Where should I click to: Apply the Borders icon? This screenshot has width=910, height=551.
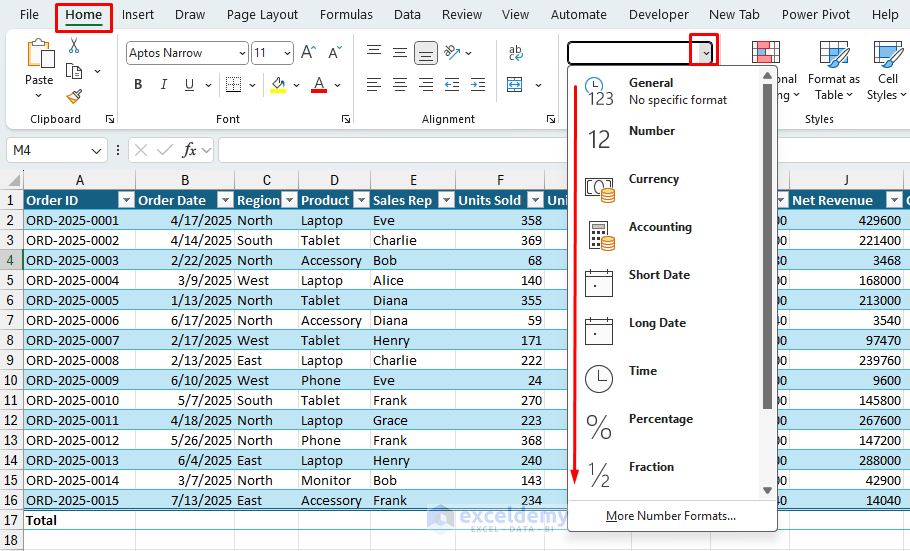pyautogui.click(x=233, y=85)
